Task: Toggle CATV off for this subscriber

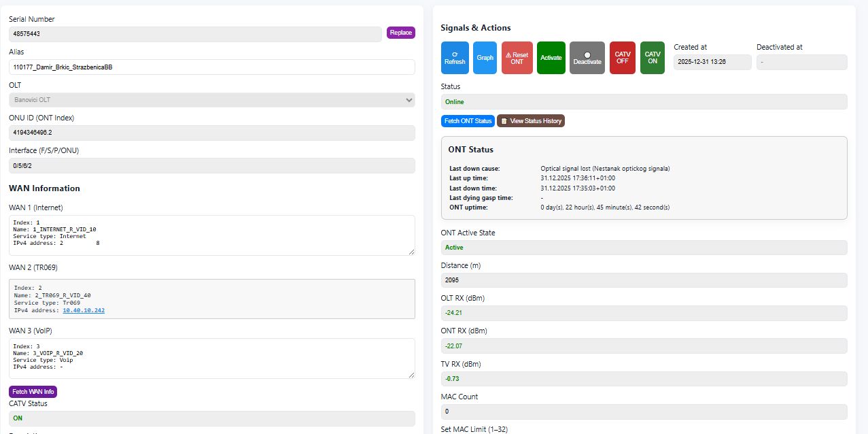Action: (x=622, y=57)
